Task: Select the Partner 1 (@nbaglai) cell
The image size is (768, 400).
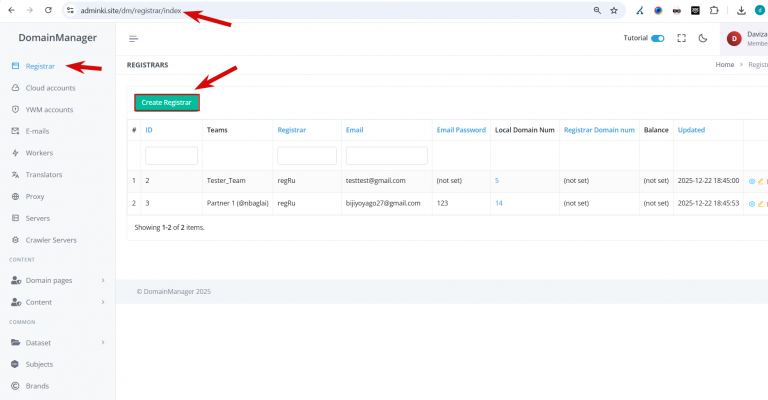Action: 238,203
